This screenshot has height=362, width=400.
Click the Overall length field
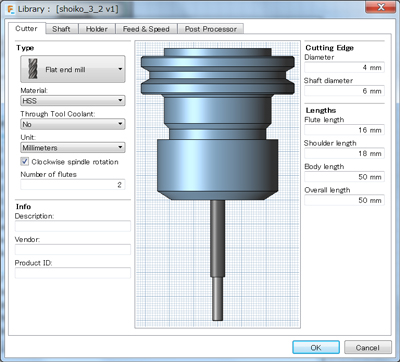click(344, 200)
